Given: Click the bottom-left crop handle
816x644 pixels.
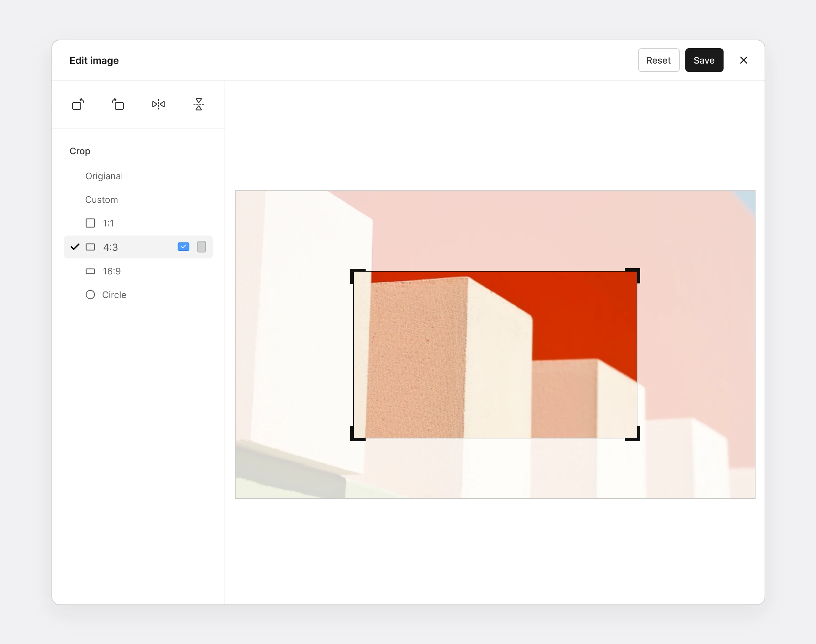Looking at the screenshot, I should (357, 434).
